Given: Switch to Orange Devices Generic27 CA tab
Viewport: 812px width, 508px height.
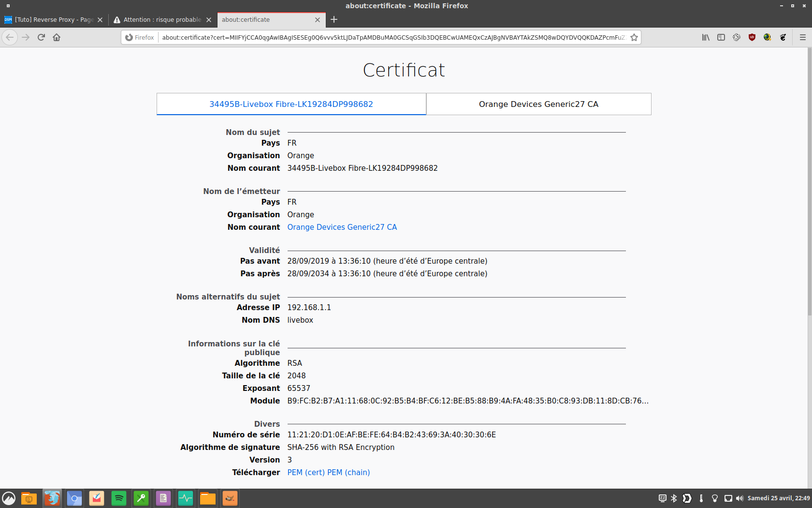Looking at the screenshot, I should [x=538, y=104].
